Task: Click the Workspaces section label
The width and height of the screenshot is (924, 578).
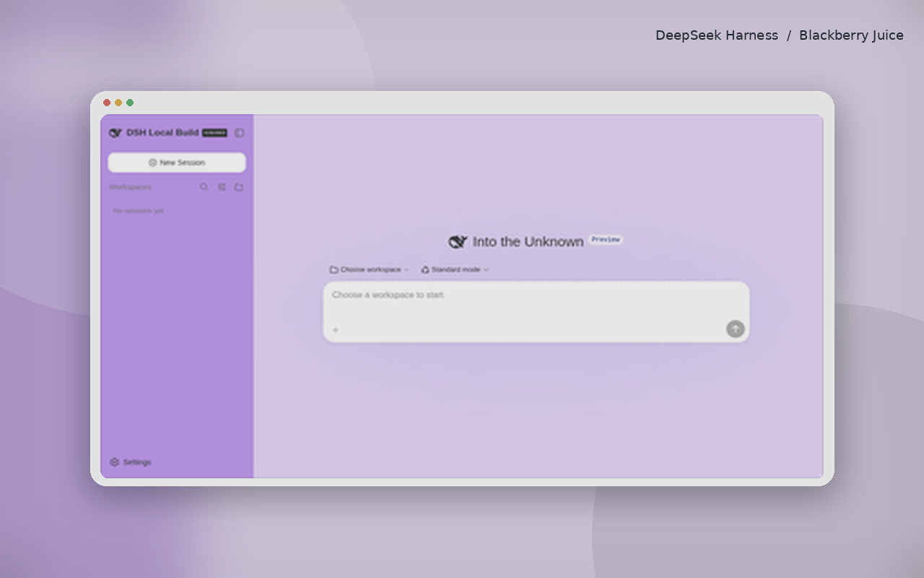Action: [131, 187]
